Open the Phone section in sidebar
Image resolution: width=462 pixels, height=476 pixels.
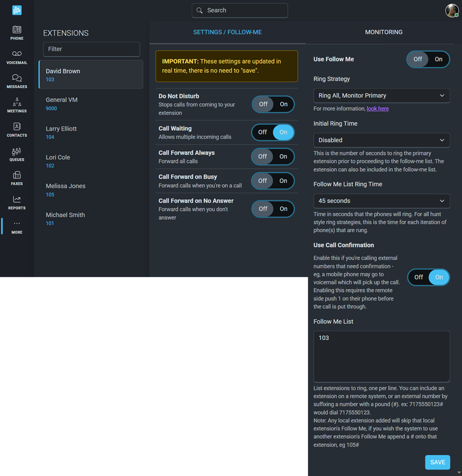point(17,33)
